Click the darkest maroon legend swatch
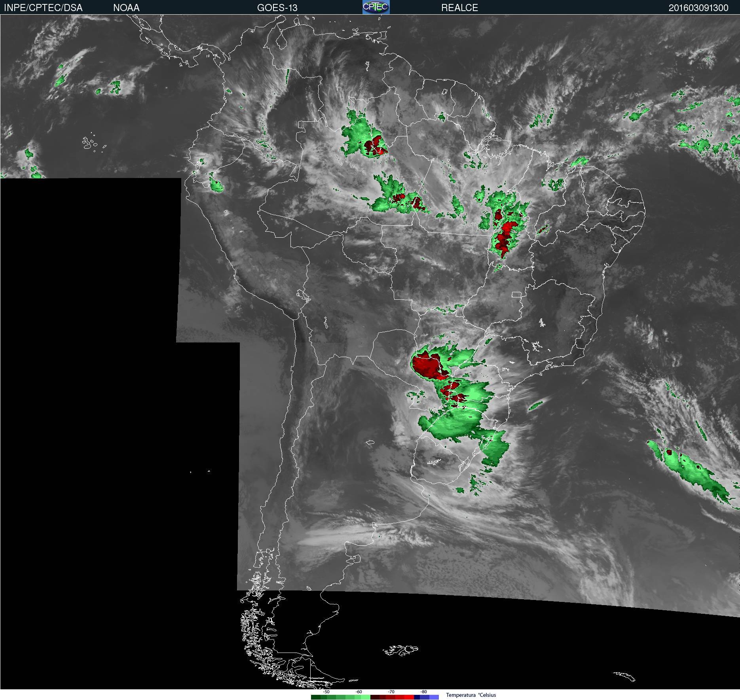740x700 pixels. click(375, 697)
